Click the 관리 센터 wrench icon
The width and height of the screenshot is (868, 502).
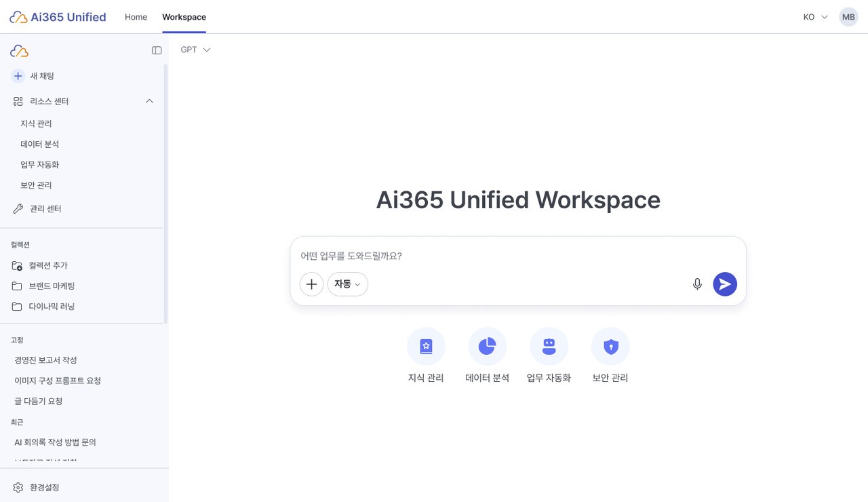tap(18, 209)
